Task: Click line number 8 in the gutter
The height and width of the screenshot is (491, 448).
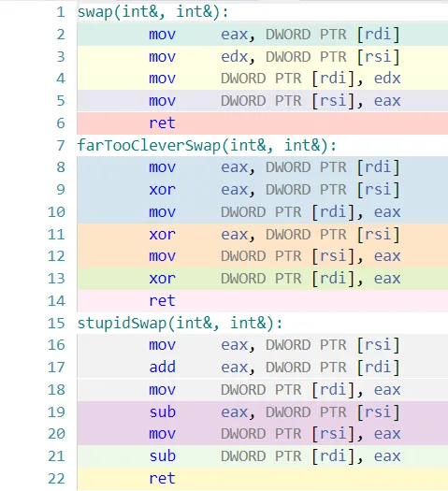Action: pos(61,167)
